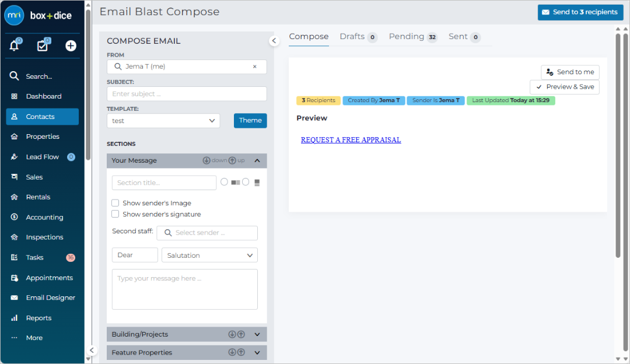Enable Show sender's signature checkbox

tap(116, 214)
